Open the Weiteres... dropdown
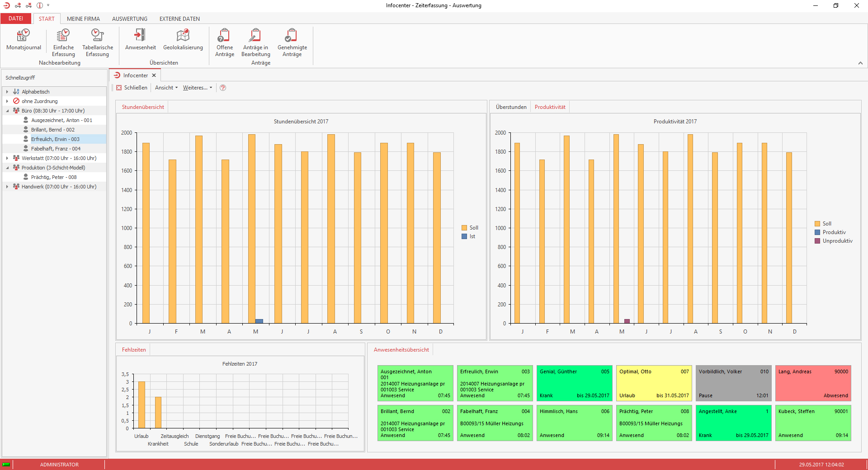Image resolution: width=868 pixels, height=470 pixels. (x=198, y=88)
